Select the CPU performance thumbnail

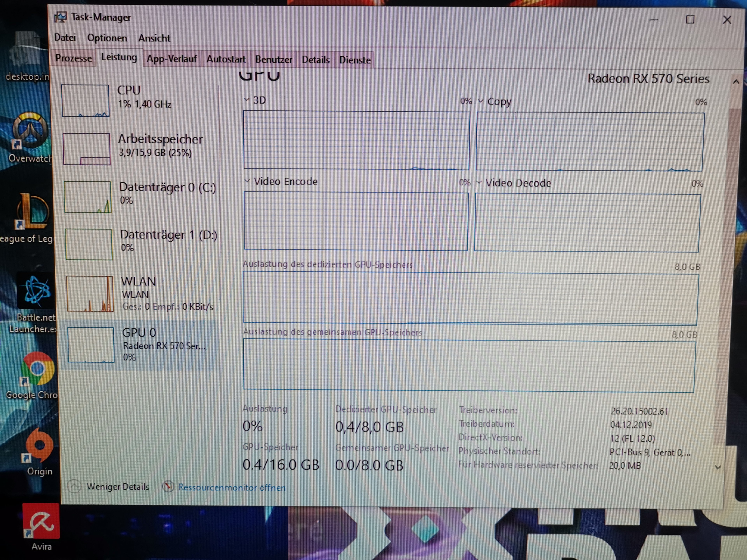pos(85,101)
